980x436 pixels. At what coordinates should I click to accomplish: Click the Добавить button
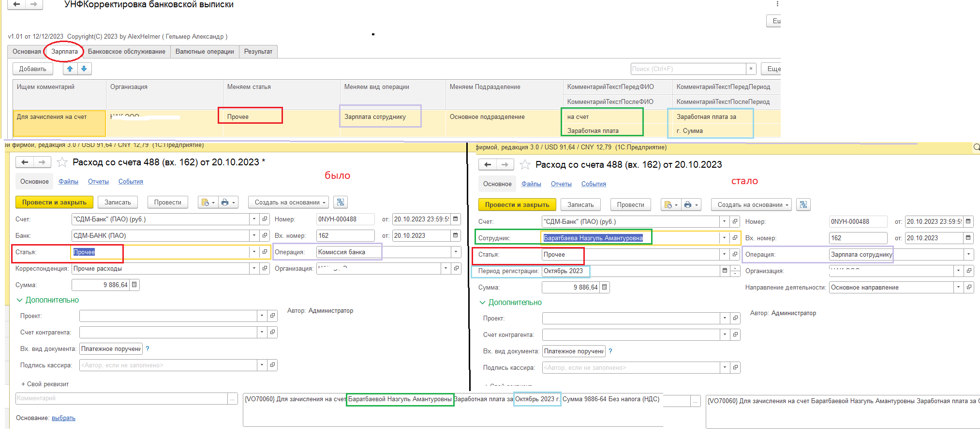point(33,69)
